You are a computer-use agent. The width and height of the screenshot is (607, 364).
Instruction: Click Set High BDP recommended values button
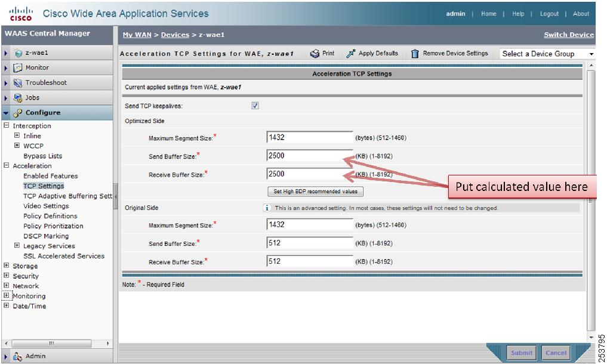[316, 192]
